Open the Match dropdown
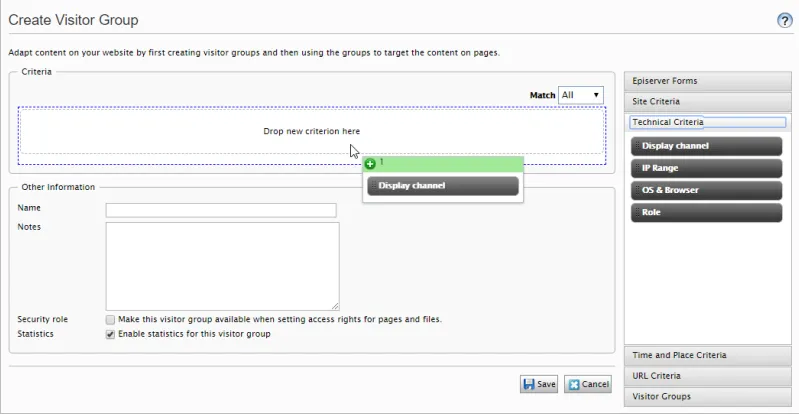This screenshot has width=799, height=414. [x=581, y=95]
